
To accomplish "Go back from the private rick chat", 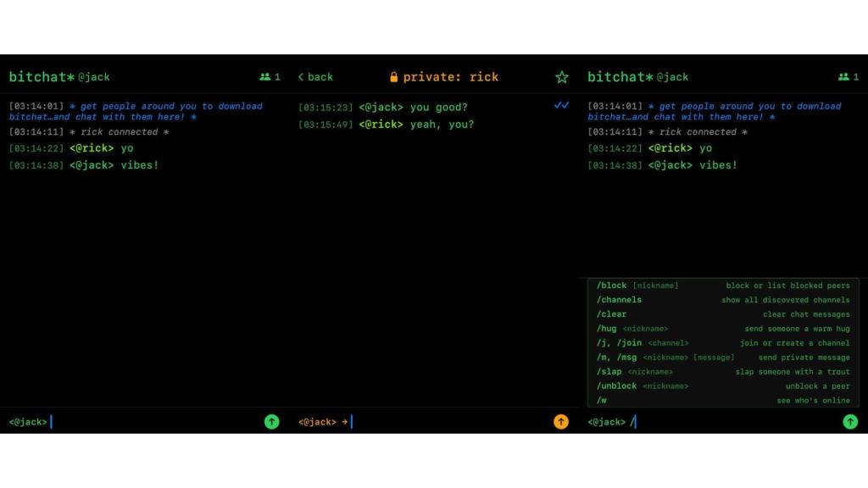I will pyautogui.click(x=315, y=77).
